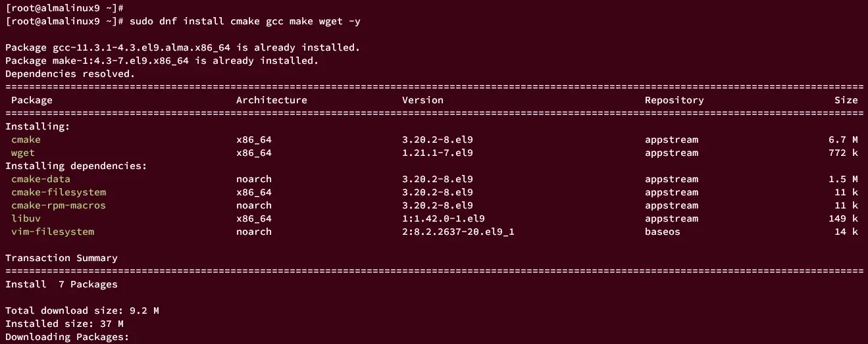Screen dimensions: 868x344
Task: Click the Downloading Packages line
Action: point(67,337)
